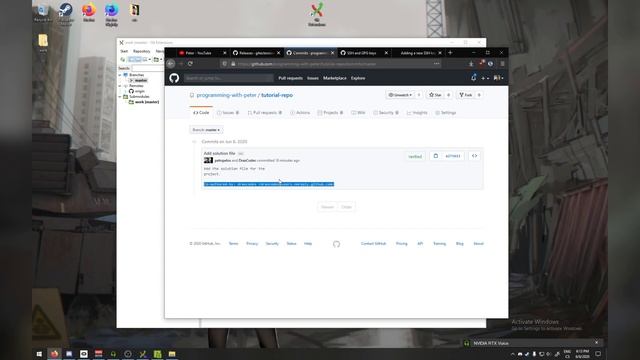Open Pull requests in GitHub header
Screen dimensions: 640x360
(290, 78)
